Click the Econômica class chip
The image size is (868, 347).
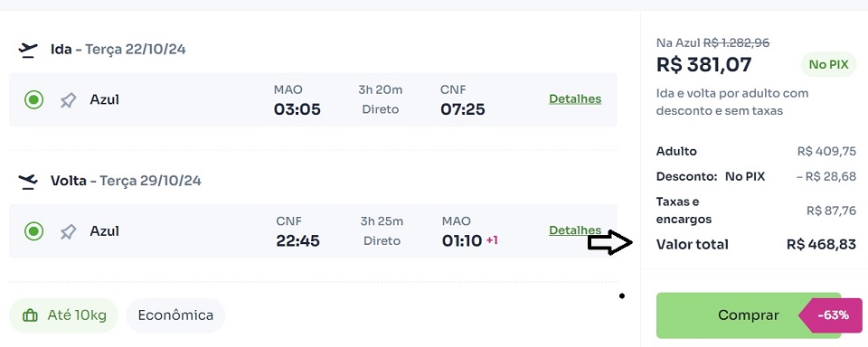pos(175,315)
